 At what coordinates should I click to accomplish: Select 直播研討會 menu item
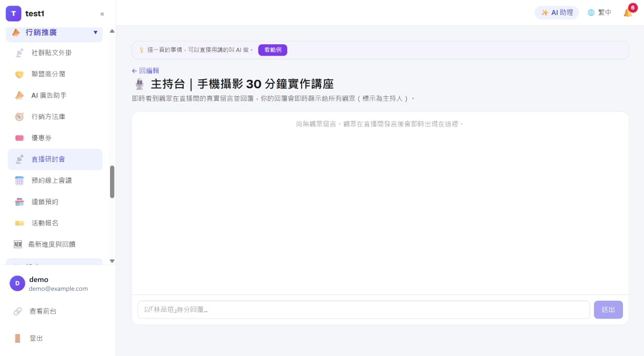[55, 159]
